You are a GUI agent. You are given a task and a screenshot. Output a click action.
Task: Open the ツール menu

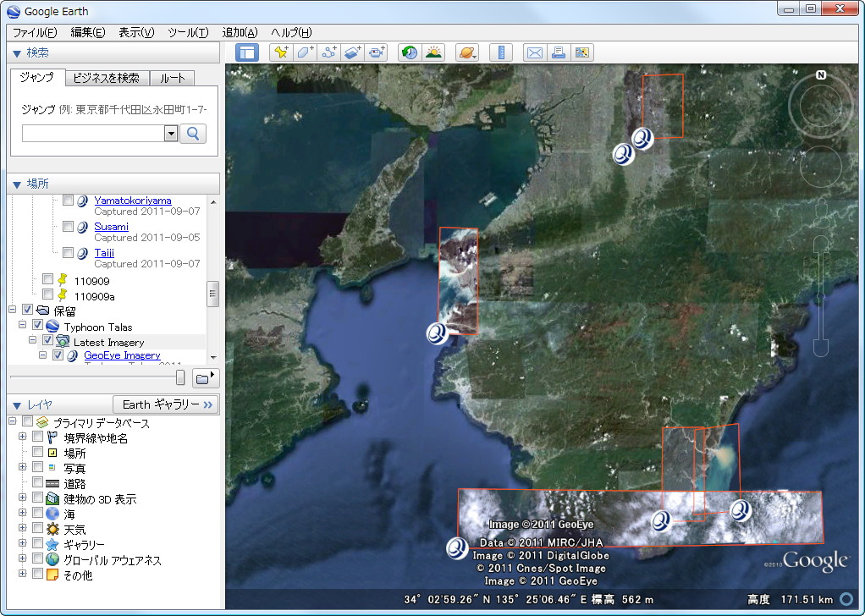[187, 32]
